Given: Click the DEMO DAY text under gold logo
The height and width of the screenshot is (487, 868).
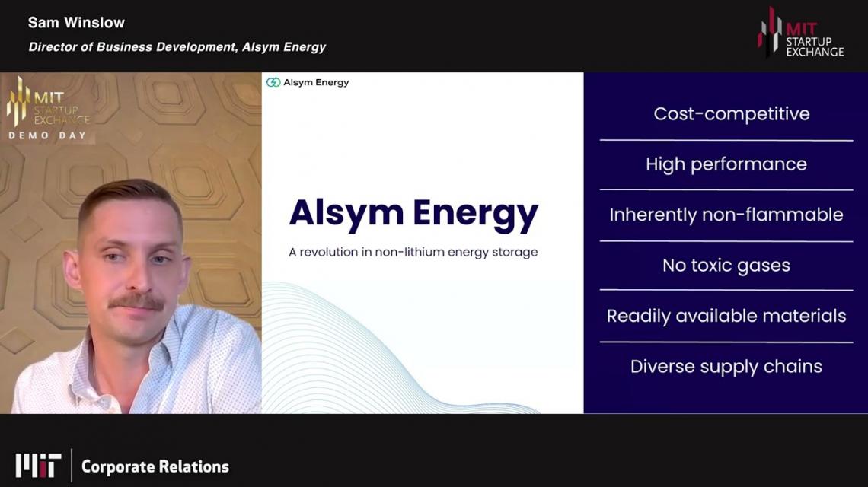Looking at the screenshot, I should click(47, 135).
